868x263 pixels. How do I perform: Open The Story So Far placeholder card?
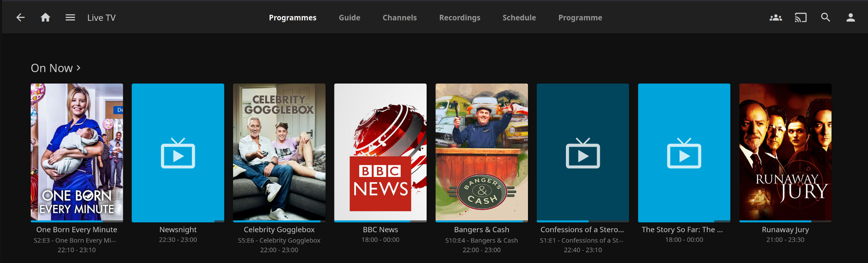[684, 152]
